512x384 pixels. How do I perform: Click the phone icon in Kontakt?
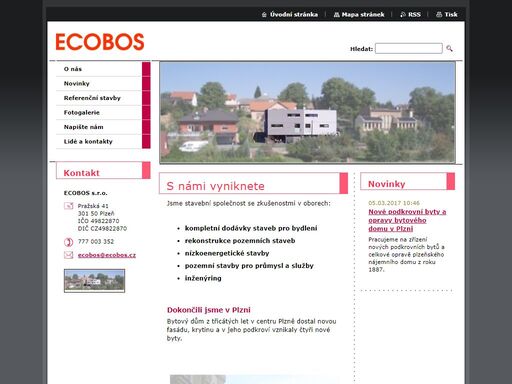(68, 242)
